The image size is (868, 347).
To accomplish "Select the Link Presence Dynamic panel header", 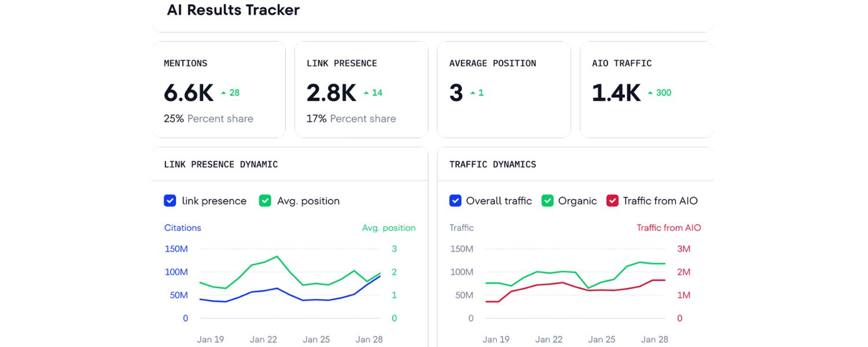I will tap(220, 164).
